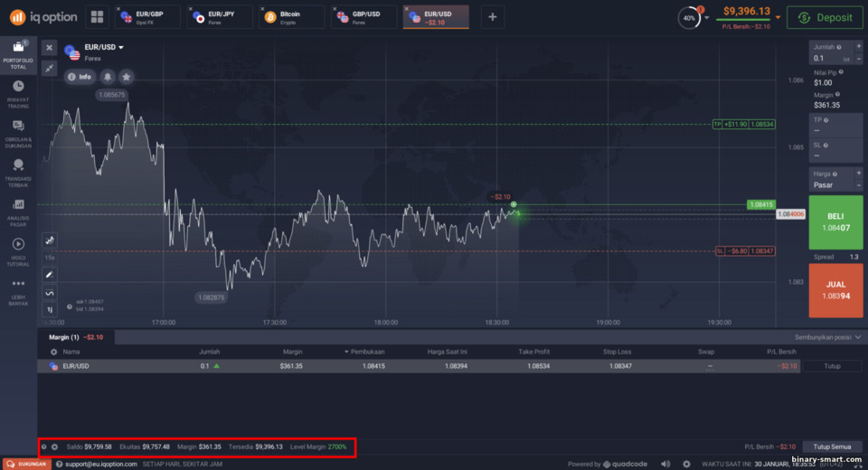The width and height of the screenshot is (868, 470).
Task: Click the 1.08415 open price marker
Action: point(761,205)
